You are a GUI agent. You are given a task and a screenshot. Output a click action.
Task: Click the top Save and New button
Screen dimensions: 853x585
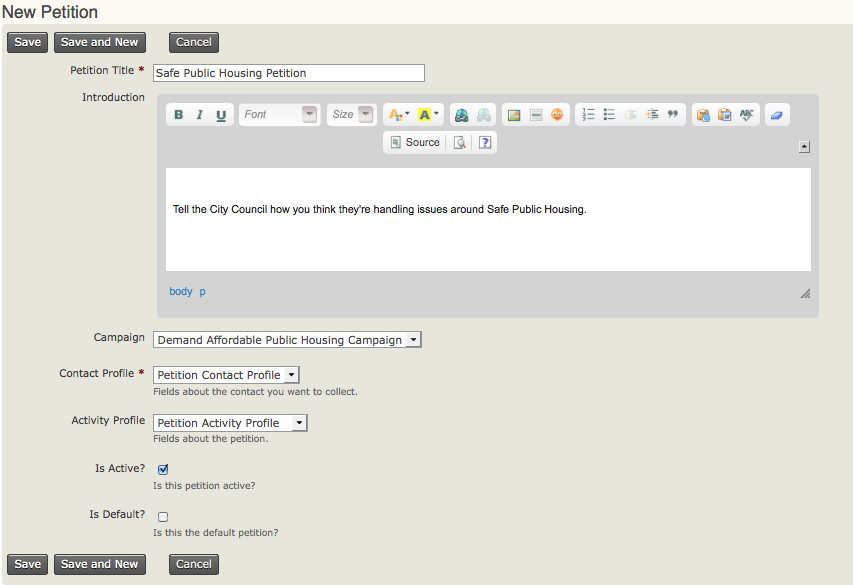click(x=100, y=42)
